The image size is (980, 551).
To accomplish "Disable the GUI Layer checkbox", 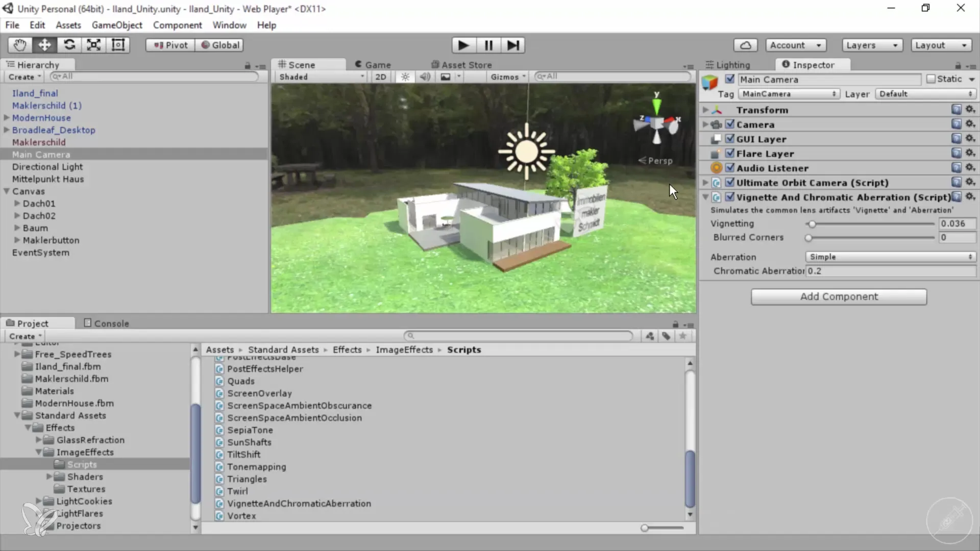I will 730,138.
